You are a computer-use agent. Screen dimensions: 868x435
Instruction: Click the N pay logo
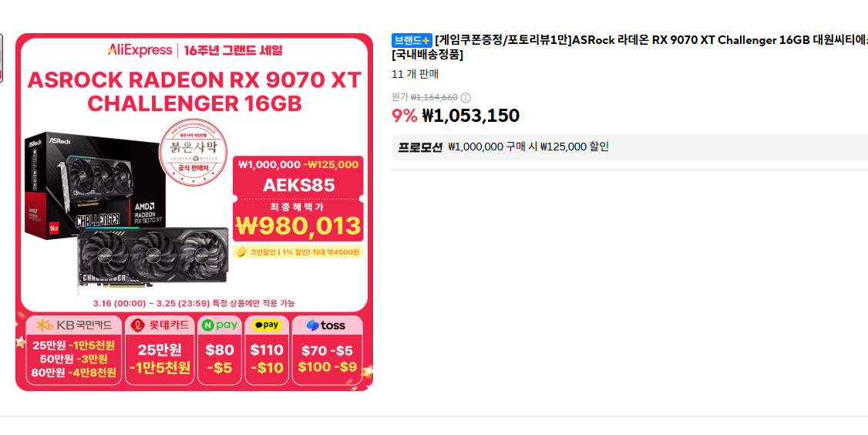(x=220, y=325)
